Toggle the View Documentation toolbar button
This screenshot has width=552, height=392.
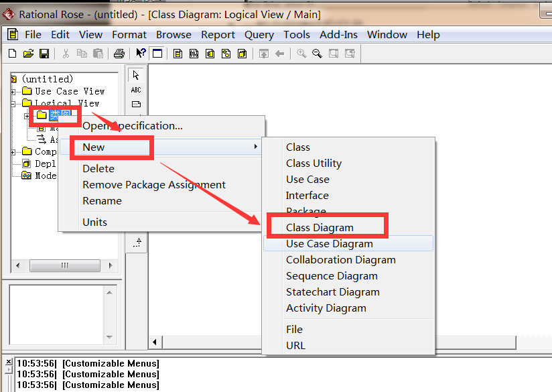pos(157,54)
